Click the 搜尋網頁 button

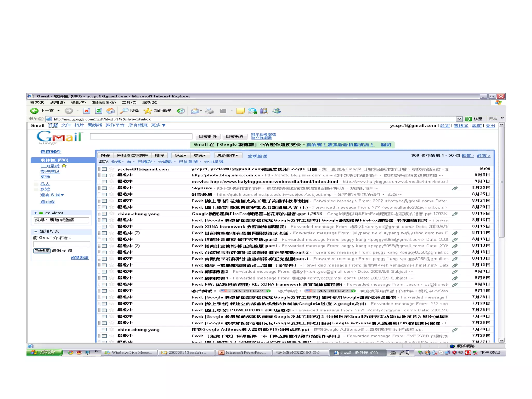coord(235,136)
